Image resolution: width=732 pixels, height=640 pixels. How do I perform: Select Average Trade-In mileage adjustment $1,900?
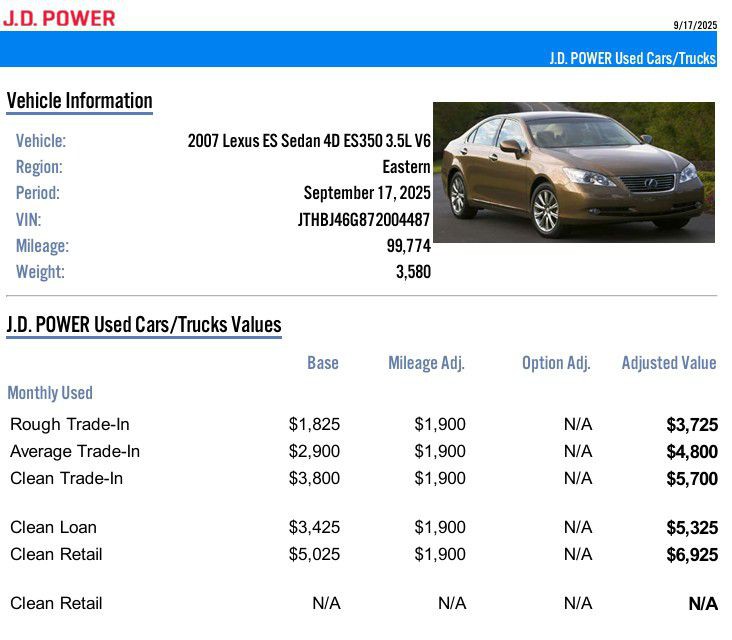pos(440,451)
